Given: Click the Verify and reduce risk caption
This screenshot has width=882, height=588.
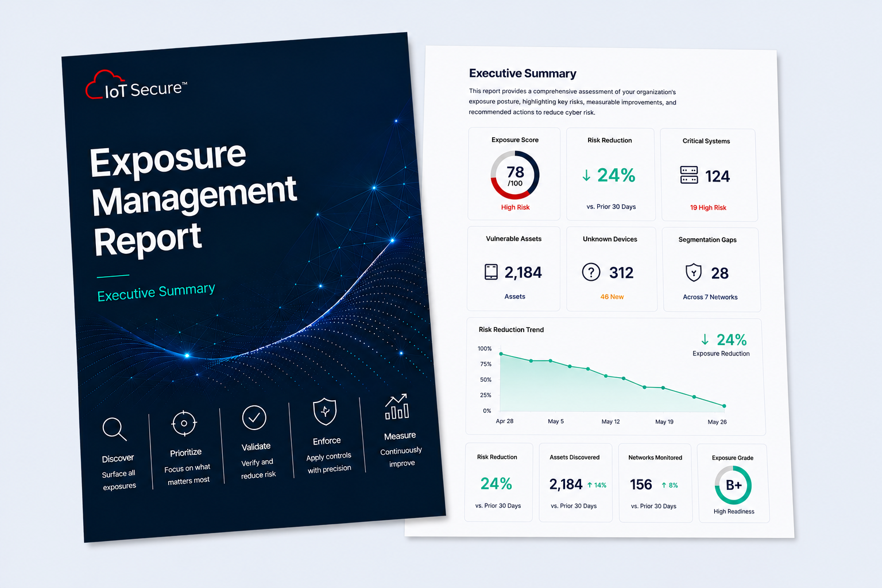Looking at the screenshot, I should [x=258, y=469].
